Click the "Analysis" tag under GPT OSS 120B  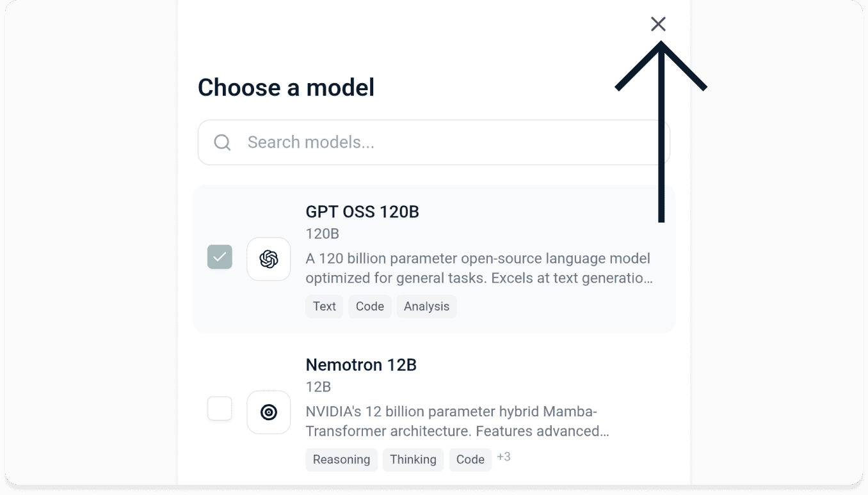click(x=426, y=306)
